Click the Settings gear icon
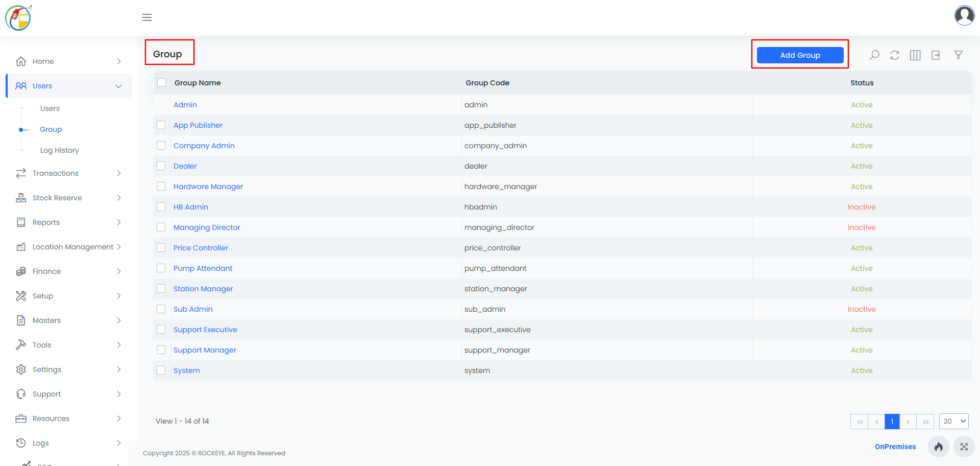The width and height of the screenshot is (980, 466). (21, 369)
